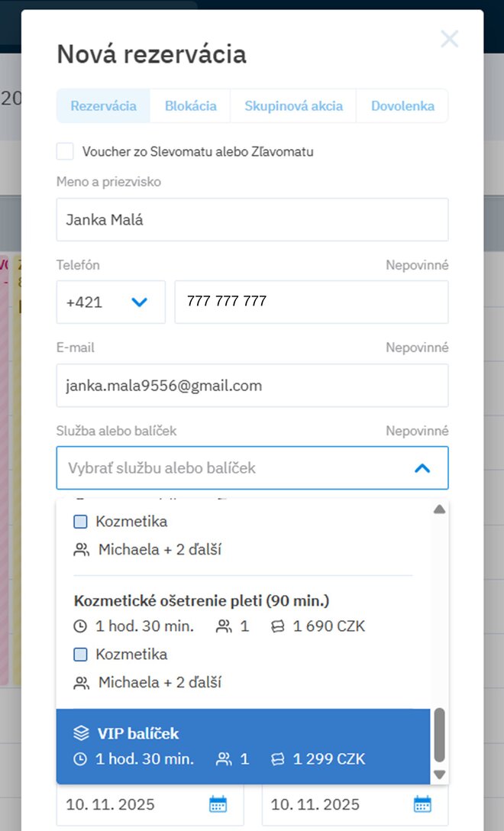Click the price icon next to 1 299 CZK
This screenshot has width=504, height=831.
click(x=279, y=759)
